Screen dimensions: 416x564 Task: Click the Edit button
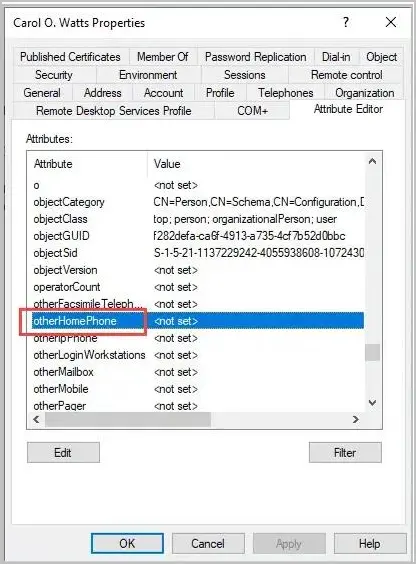[63, 452]
